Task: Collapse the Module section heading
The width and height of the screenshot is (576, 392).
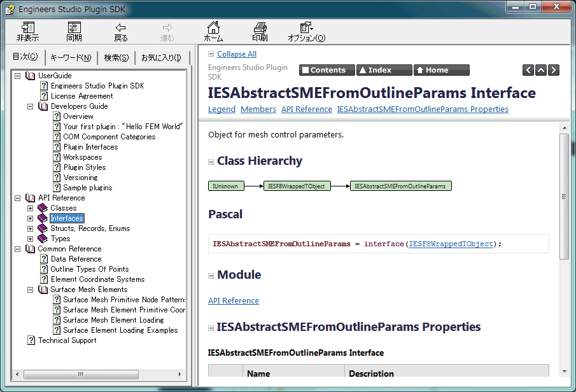Action: point(211,276)
